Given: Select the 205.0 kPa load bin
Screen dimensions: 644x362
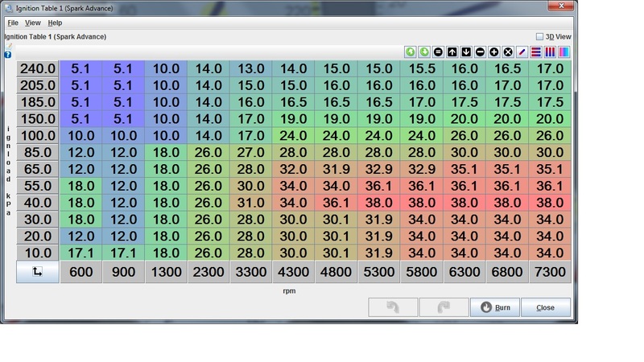Looking at the screenshot, I should point(37,85).
